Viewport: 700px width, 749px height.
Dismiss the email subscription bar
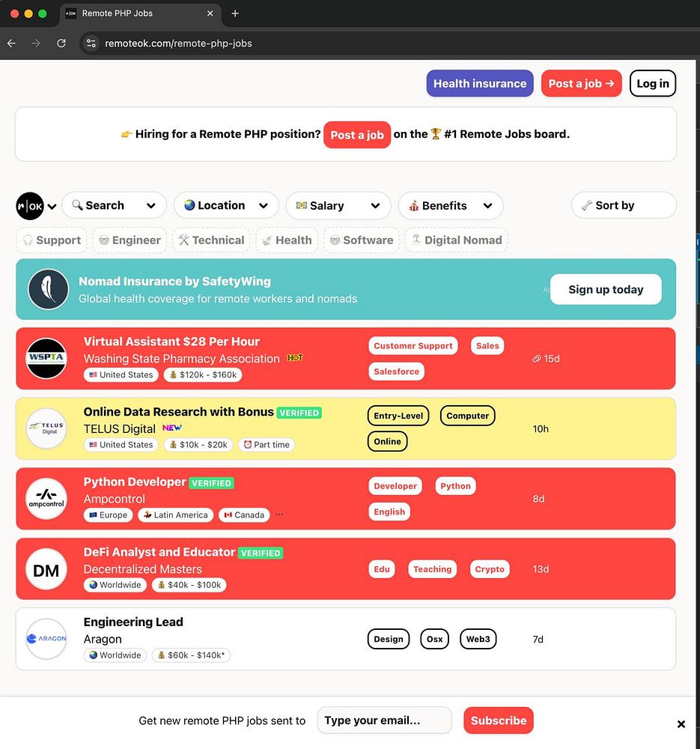681,724
